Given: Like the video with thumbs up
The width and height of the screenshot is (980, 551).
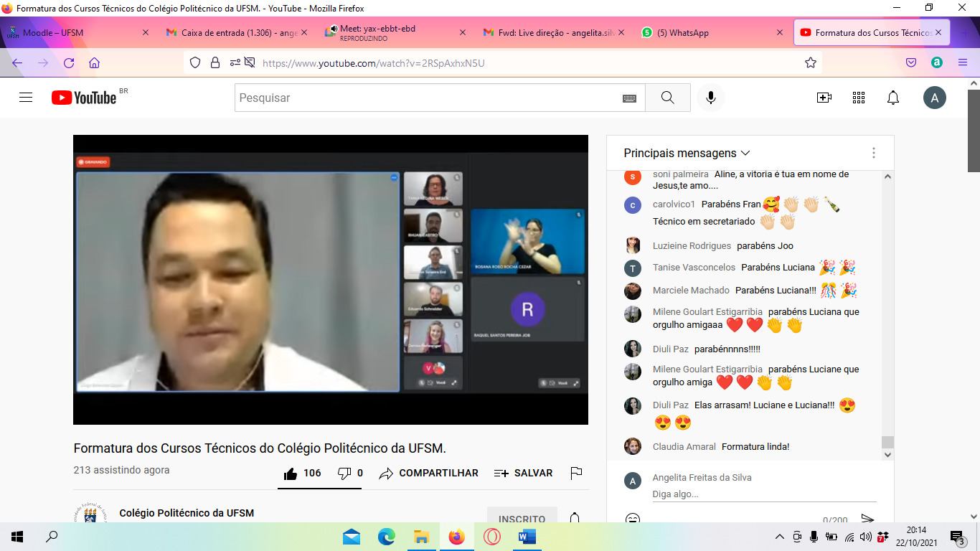Looking at the screenshot, I should [291, 473].
